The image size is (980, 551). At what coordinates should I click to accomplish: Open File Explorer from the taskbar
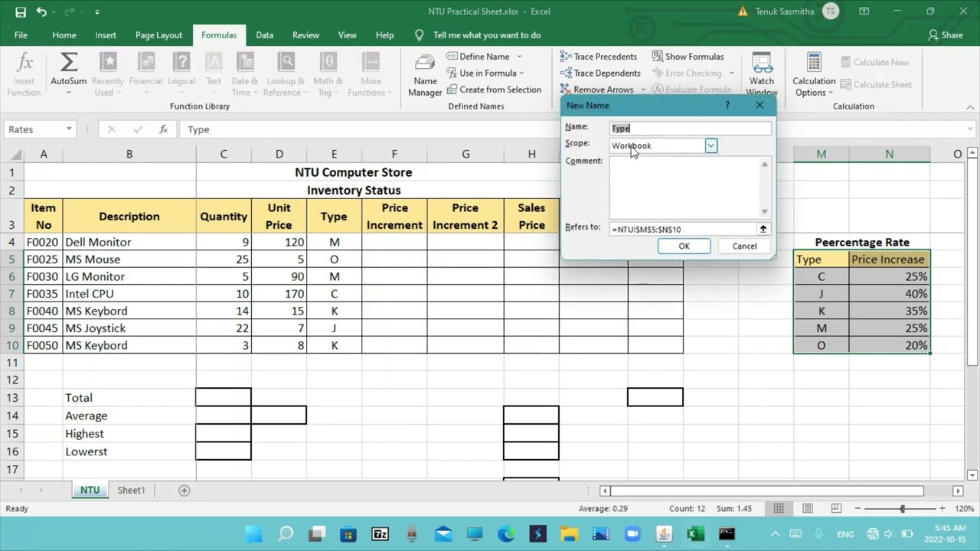[x=569, y=534]
